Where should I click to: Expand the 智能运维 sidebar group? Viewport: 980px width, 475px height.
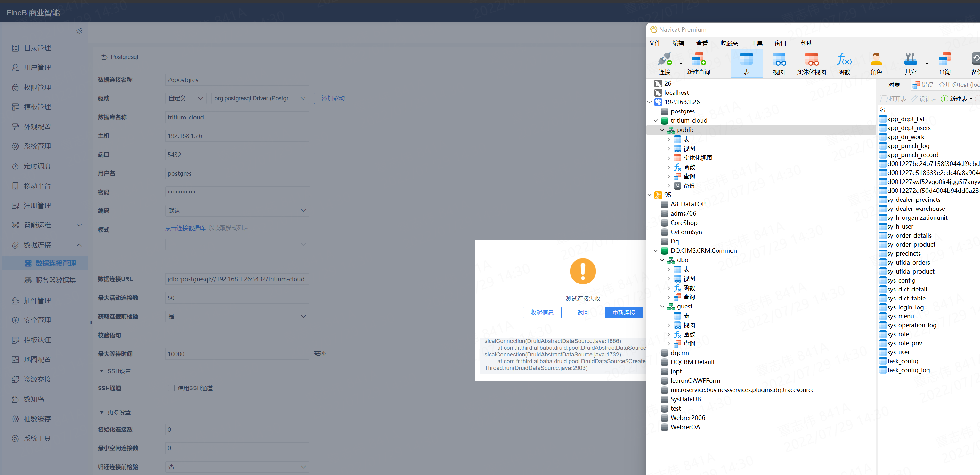coord(79,225)
